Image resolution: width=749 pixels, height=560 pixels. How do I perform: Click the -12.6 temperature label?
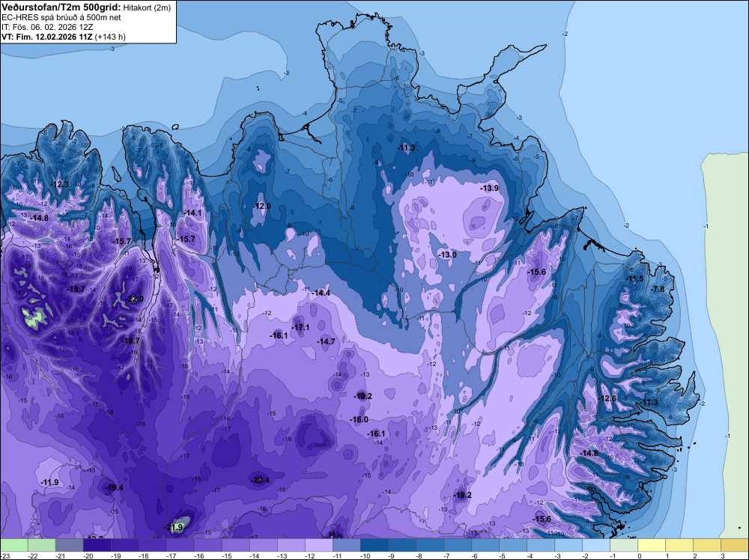coord(607,398)
